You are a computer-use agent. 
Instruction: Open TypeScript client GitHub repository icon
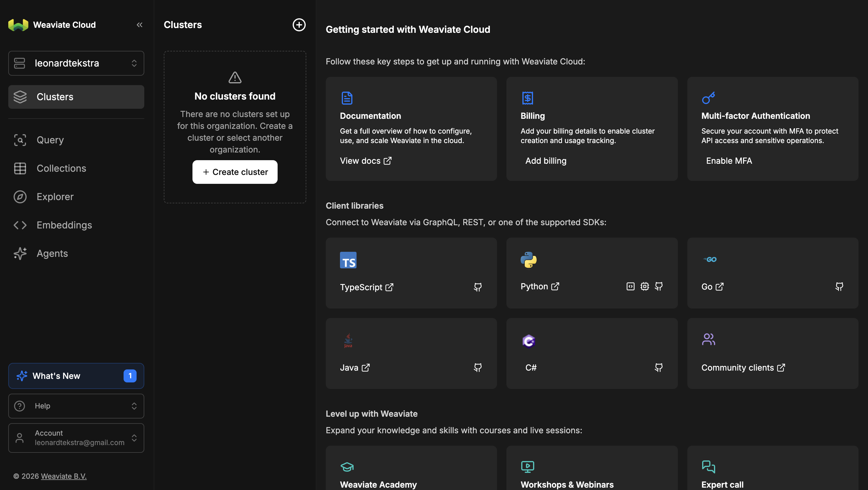(x=477, y=287)
